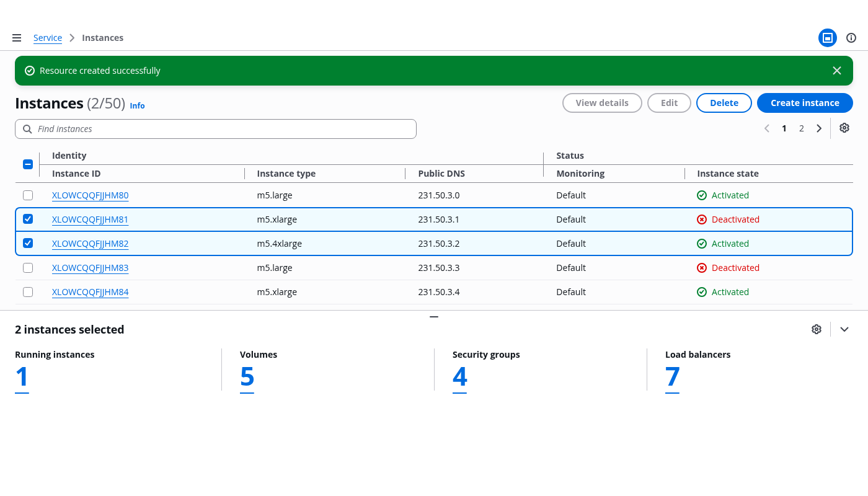Deselect row XLOWCQQFJJHM82 checkbox
The image size is (868, 496).
pos(28,244)
